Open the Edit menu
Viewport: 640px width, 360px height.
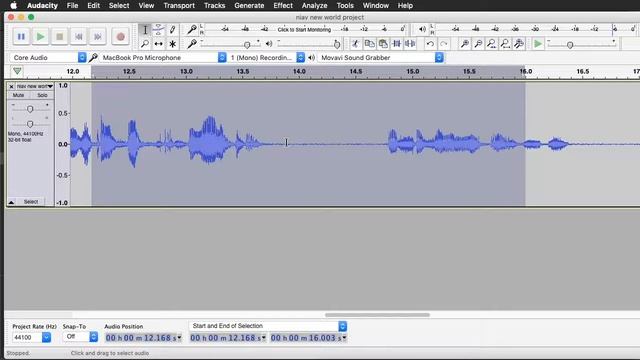click(x=93, y=6)
